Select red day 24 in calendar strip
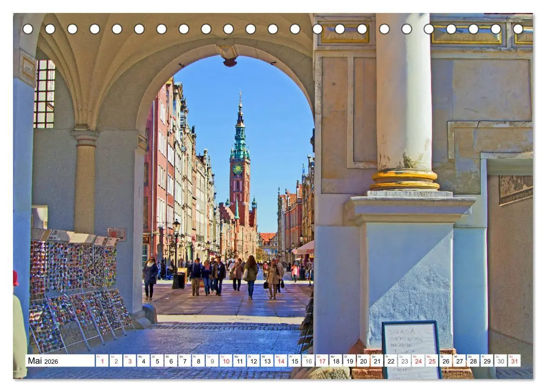This screenshot has height=392, width=546. point(418,361)
